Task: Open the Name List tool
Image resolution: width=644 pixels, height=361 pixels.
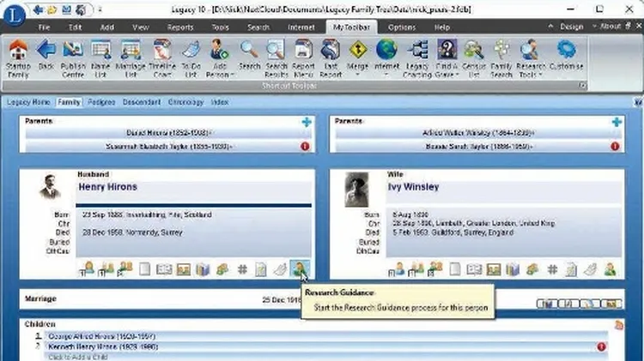Action: [x=100, y=58]
